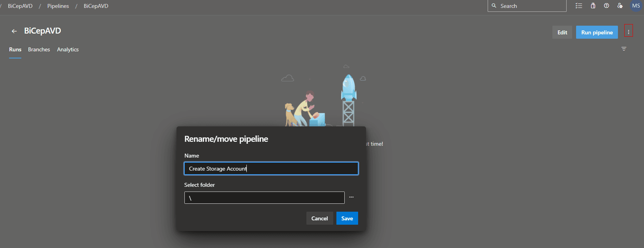Image resolution: width=644 pixels, height=248 pixels.
Task: Switch to the Runs tab
Action: point(15,49)
